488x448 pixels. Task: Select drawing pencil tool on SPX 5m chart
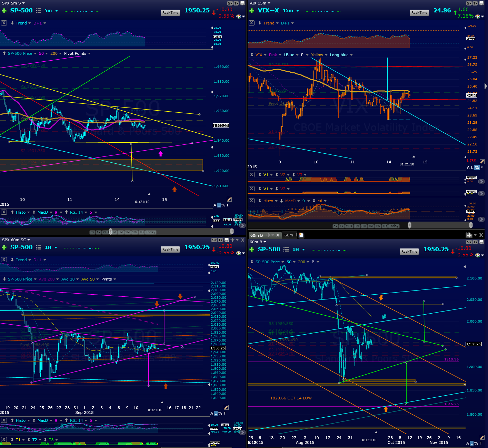[229, 199]
